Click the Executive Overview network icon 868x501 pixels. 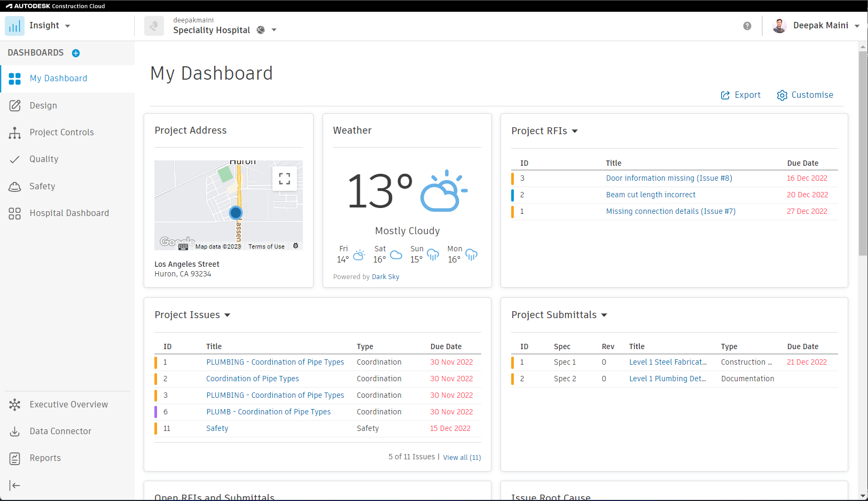point(15,405)
